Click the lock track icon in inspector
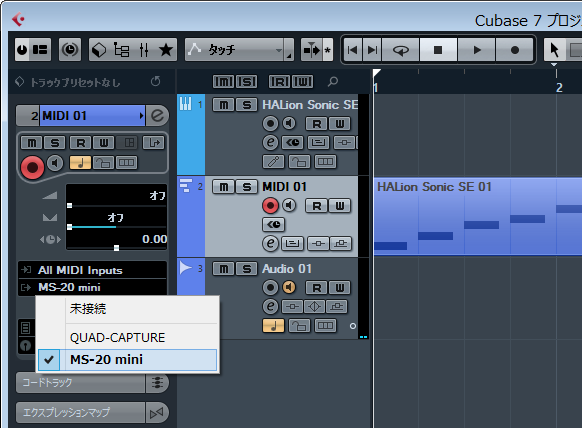Image resolution: width=582 pixels, height=428 pixels. pyautogui.click(x=104, y=163)
